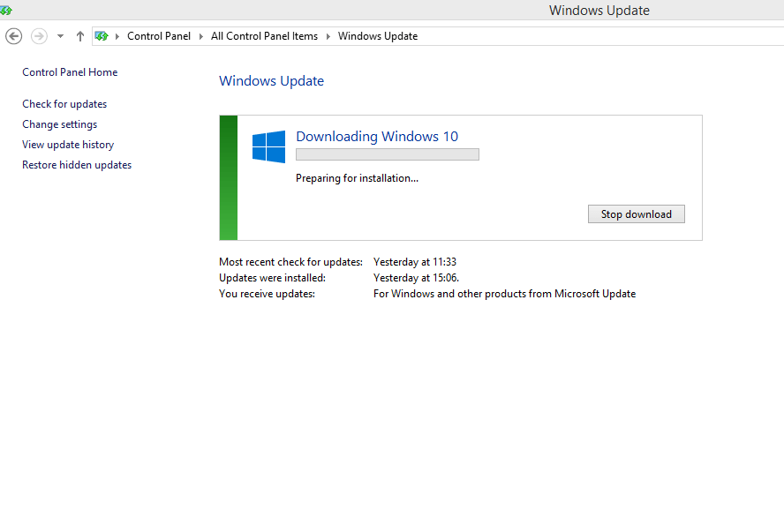Go to Control Panel Home

coord(70,72)
